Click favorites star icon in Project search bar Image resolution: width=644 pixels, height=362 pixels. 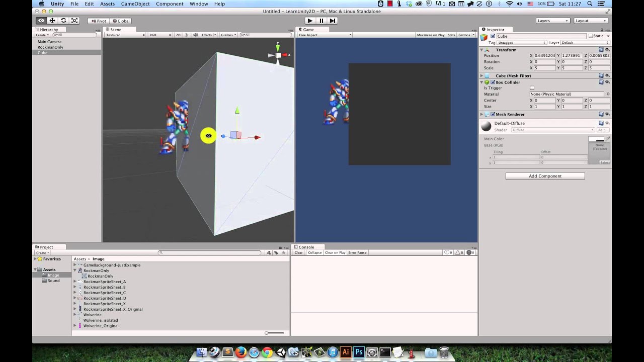[284, 253]
